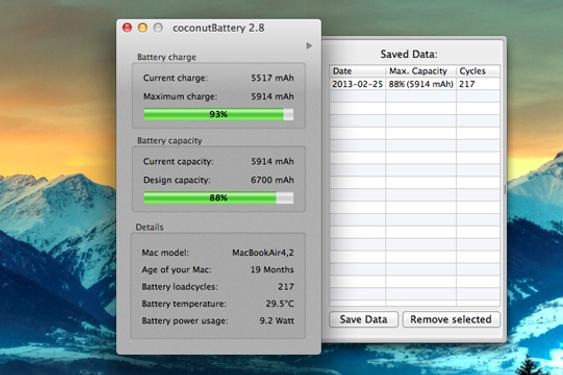
Task: Sort by Cycles column header
Action: (x=478, y=71)
